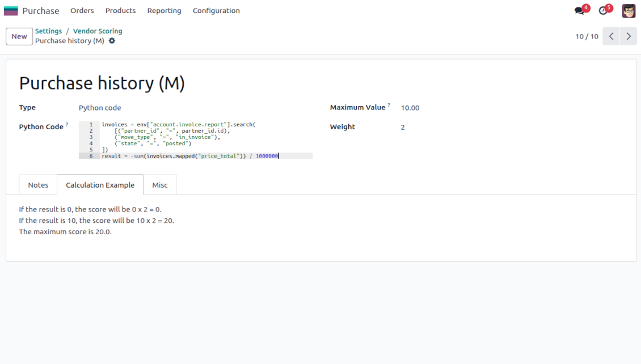
Task: Click the Weight field value
Action: (403, 128)
